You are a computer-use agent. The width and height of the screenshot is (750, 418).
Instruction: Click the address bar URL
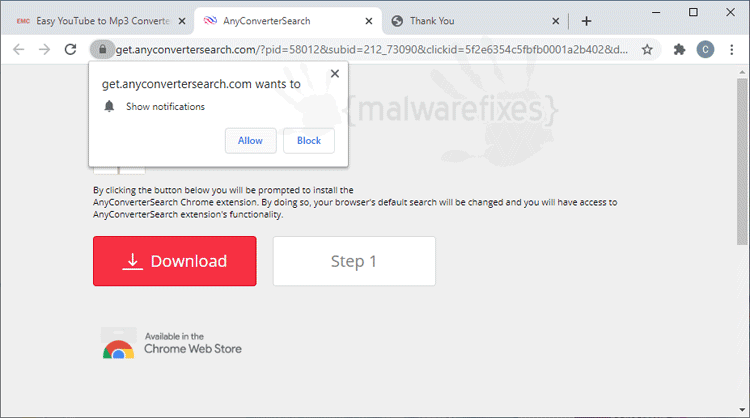coord(372,49)
